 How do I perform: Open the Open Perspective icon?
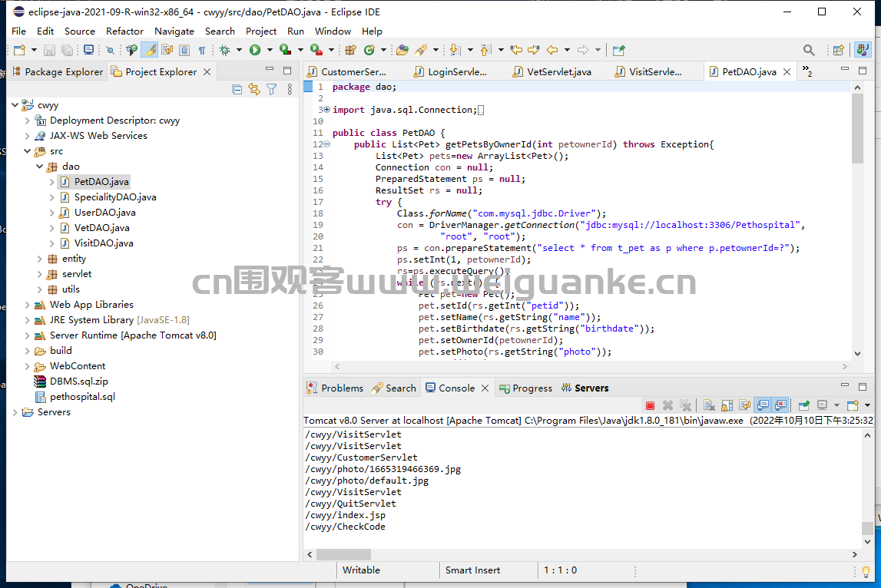(x=838, y=50)
